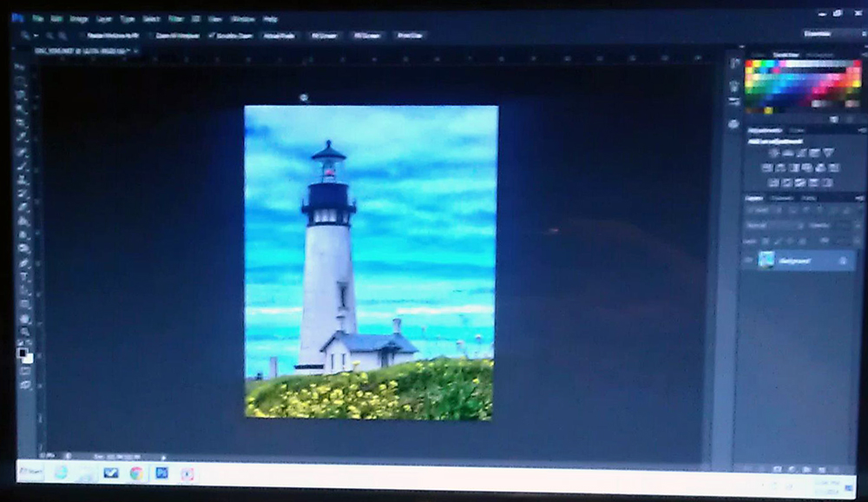
Task: Switch to the Channels tab
Action: tap(783, 198)
